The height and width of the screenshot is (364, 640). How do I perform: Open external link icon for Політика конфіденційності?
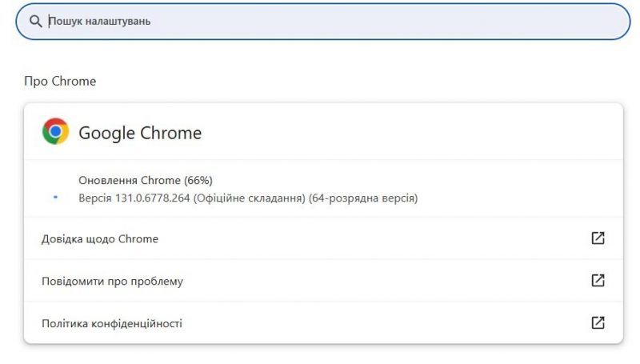point(598,322)
